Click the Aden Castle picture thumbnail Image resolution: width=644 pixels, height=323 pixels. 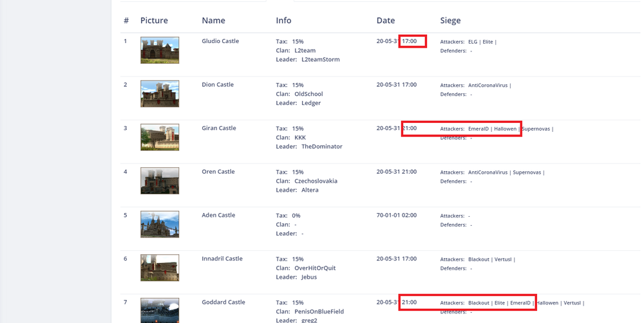[160, 225]
